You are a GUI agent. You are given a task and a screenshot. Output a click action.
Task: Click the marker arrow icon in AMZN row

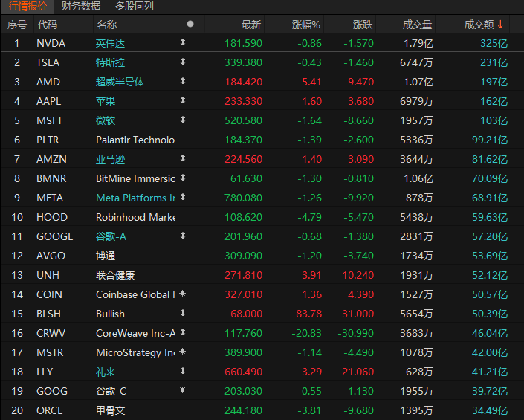(183, 158)
